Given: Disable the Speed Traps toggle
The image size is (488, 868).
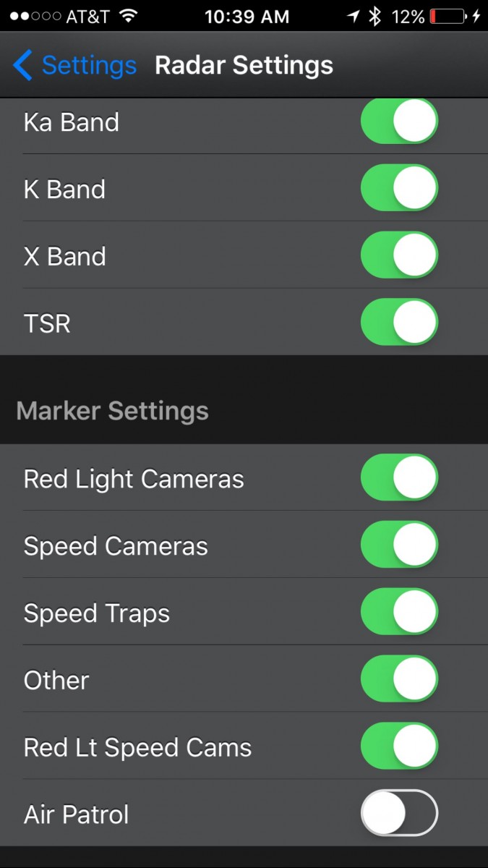Looking at the screenshot, I should [399, 612].
